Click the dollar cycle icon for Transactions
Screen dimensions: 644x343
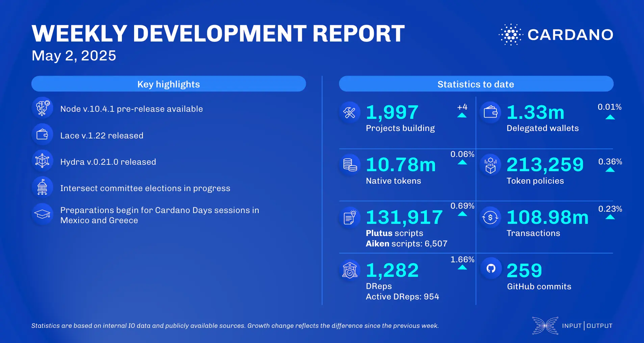coord(490,218)
